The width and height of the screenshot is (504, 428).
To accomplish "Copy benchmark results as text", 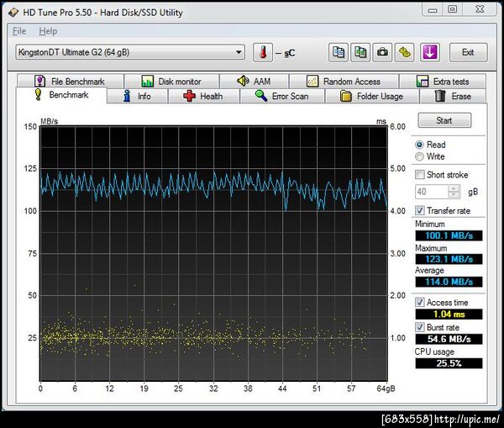I will 339,52.
